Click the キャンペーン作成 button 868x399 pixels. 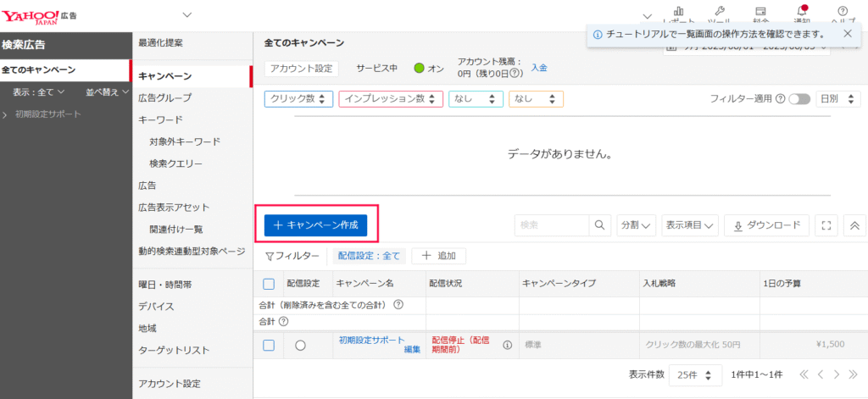[x=315, y=225]
